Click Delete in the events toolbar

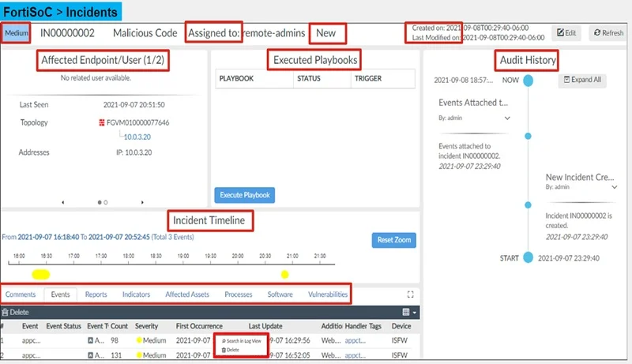click(15, 312)
